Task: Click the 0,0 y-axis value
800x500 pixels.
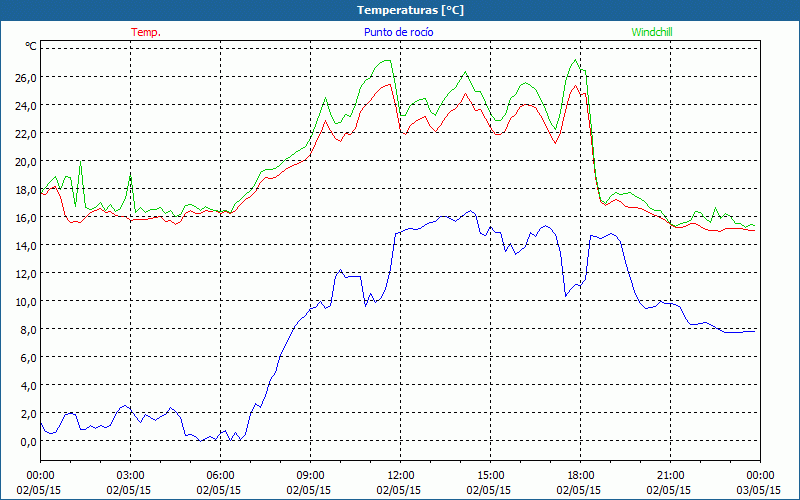Action: pyautogui.click(x=28, y=442)
